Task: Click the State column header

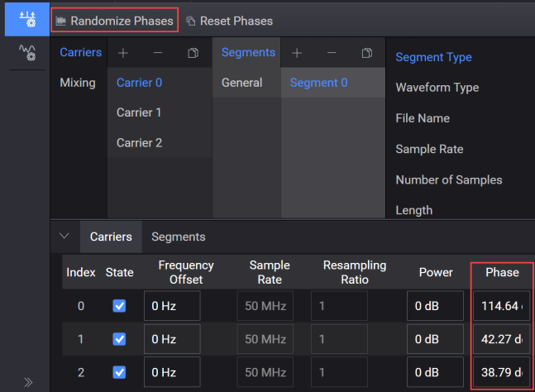Action: (119, 272)
